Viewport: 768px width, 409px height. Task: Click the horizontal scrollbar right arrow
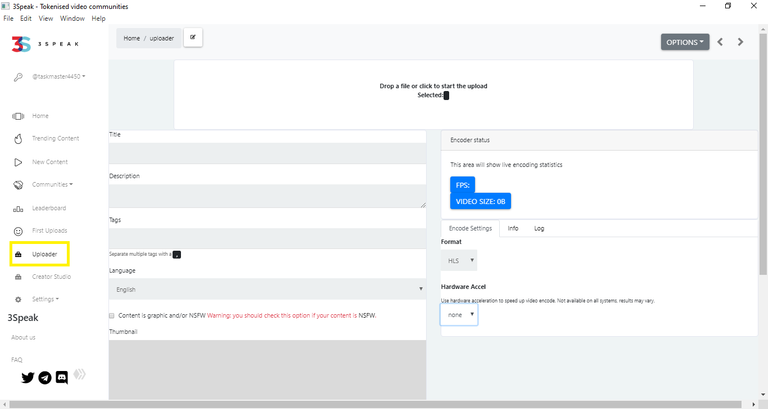coord(754,404)
